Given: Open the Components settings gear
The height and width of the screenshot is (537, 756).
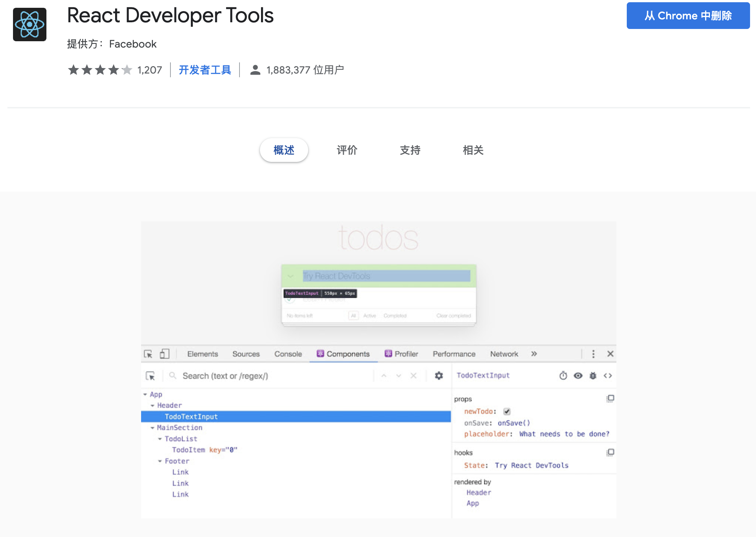Looking at the screenshot, I should pyautogui.click(x=439, y=376).
